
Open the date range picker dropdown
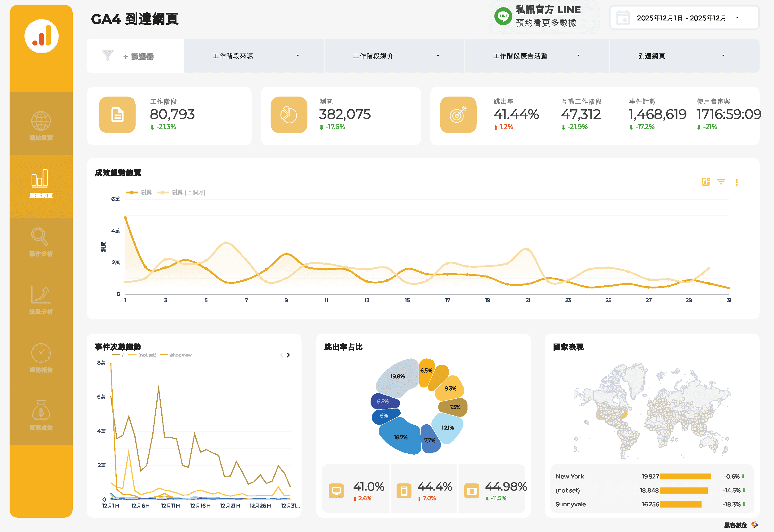point(684,18)
